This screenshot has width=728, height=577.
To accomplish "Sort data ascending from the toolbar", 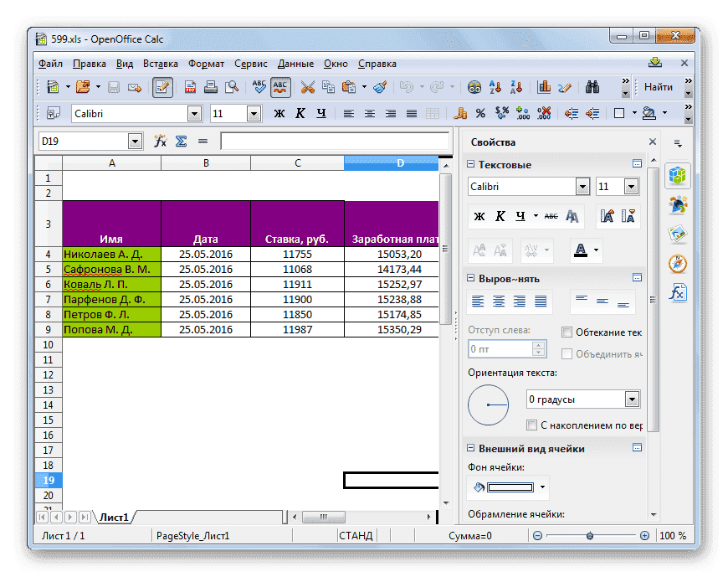I will pyautogui.click(x=495, y=87).
